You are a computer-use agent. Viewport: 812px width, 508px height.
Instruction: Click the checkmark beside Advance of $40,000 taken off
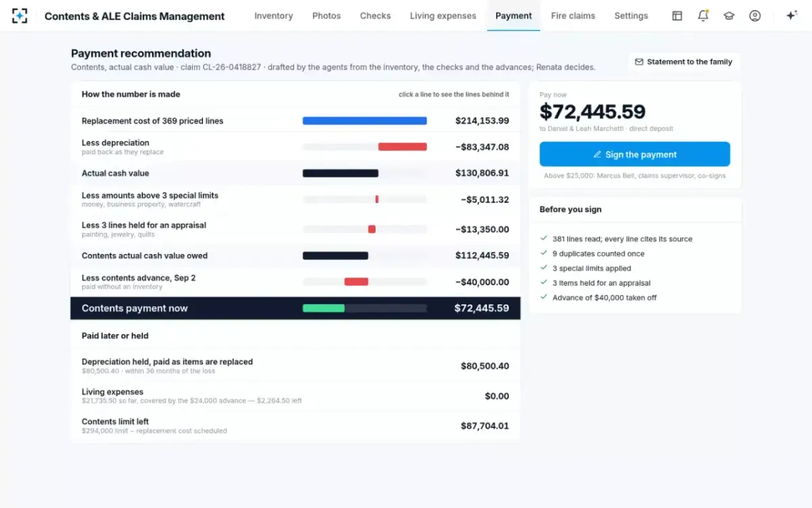pos(543,297)
